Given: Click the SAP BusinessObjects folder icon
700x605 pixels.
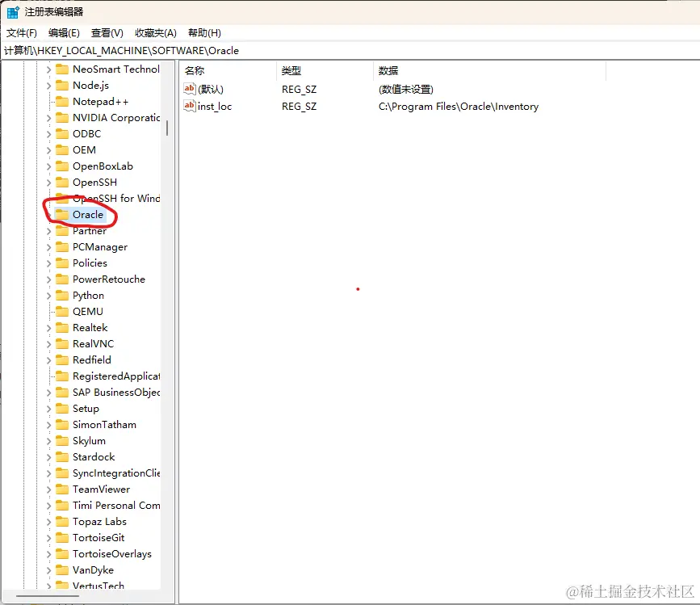Looking at the screenshot, I should [x=61, y=392].
